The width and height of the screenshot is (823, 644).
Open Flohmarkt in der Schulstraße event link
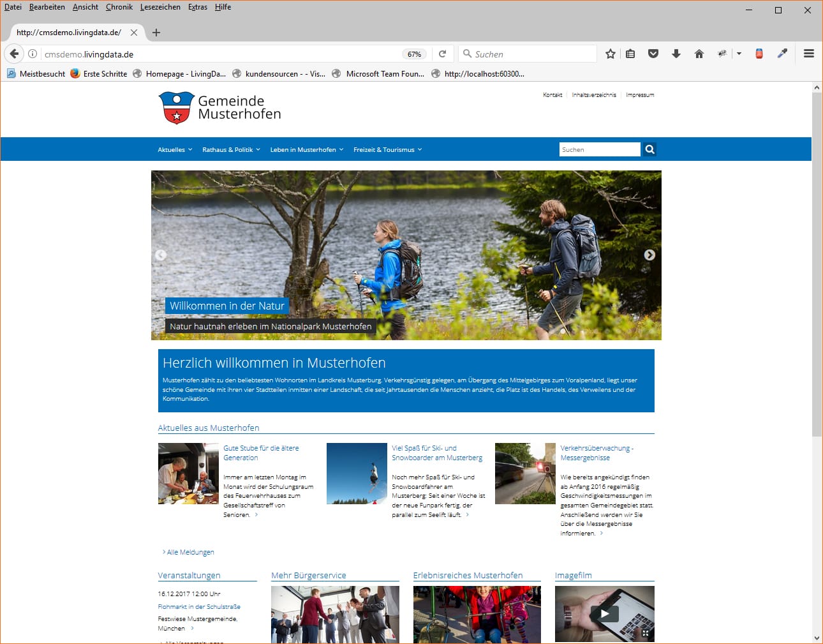pos(199,606)
